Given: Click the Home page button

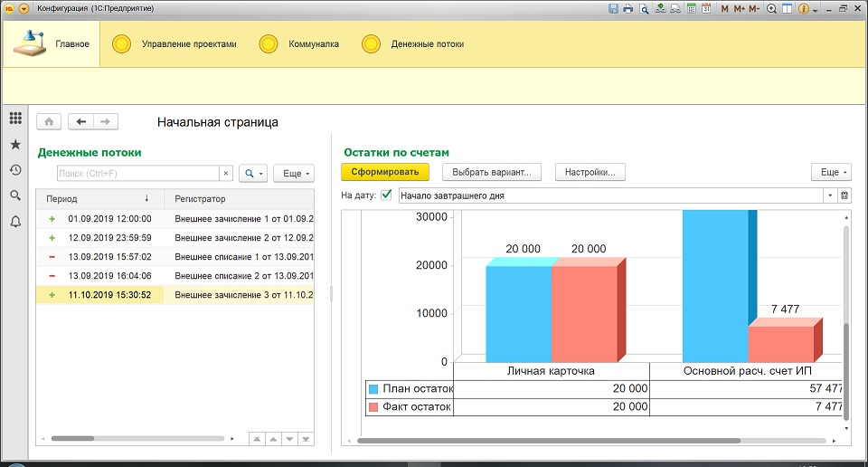Looking at the screenshot, I should tap(49, 121).
